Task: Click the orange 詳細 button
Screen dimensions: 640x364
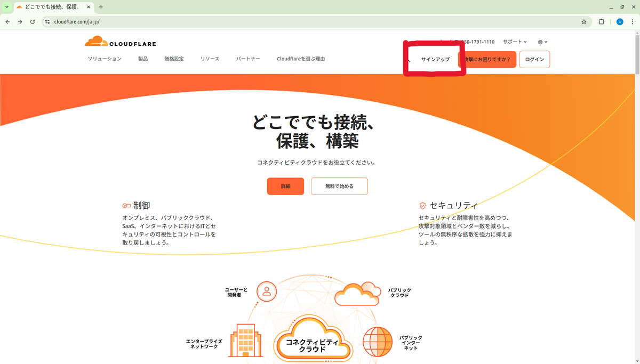Action: (285, 187)
